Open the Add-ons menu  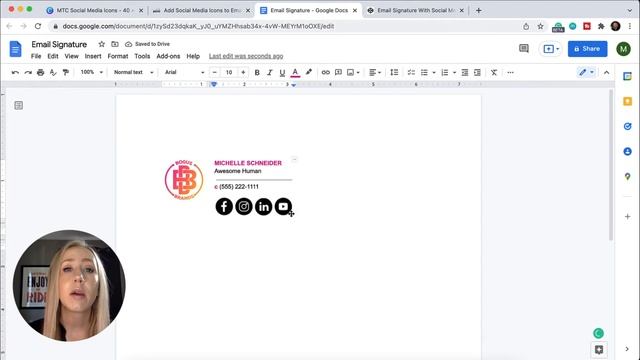[x=168, y=56]
